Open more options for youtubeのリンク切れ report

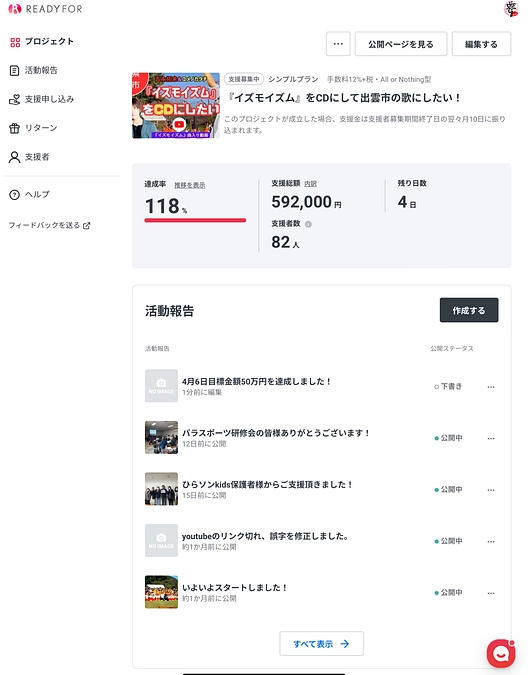(491, 542)
